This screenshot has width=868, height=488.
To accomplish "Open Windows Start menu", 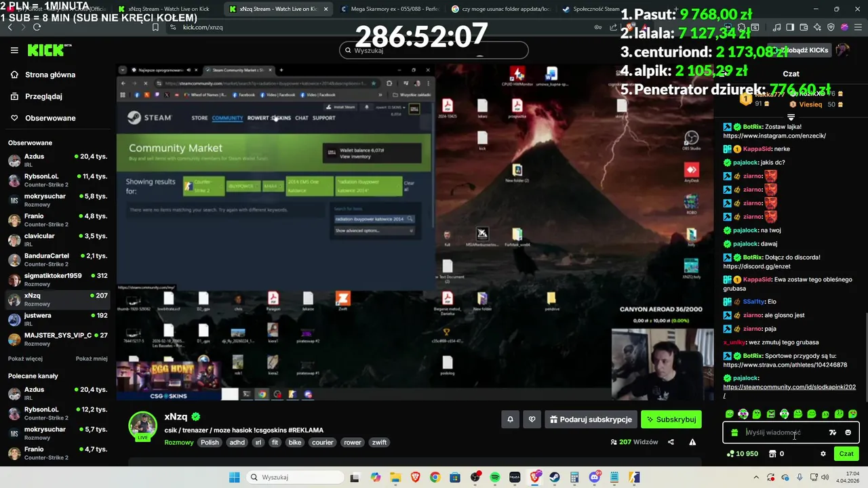I will pyautogui.click(x=234, y=477).
